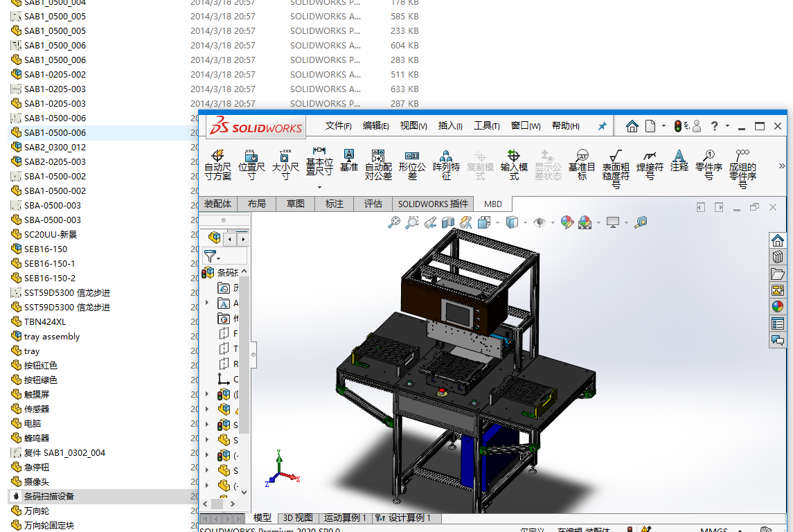Click the feature tree vertical scrollbar down arrow
The height and width of the screenshot is (532, 793).
244,492
